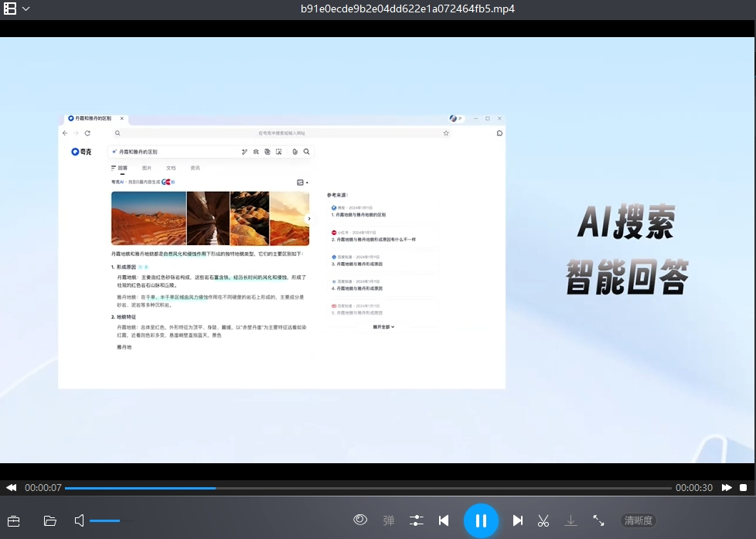Mute audio via the speaker icon
Image resolution: width=756 pixels, height=539 pixels.
click(x=78, y=520)
